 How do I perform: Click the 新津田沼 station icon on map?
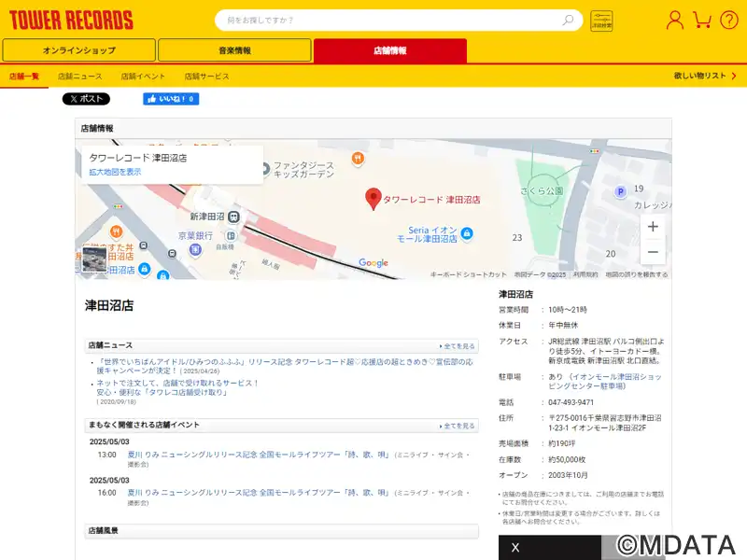pyautogui.click(x=233, y=217)
